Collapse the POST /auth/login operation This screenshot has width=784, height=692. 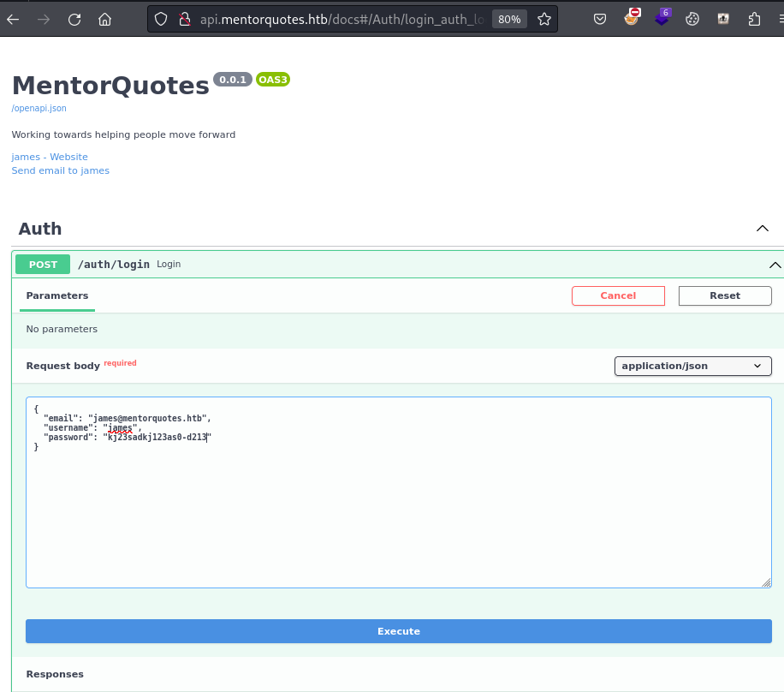775,265
